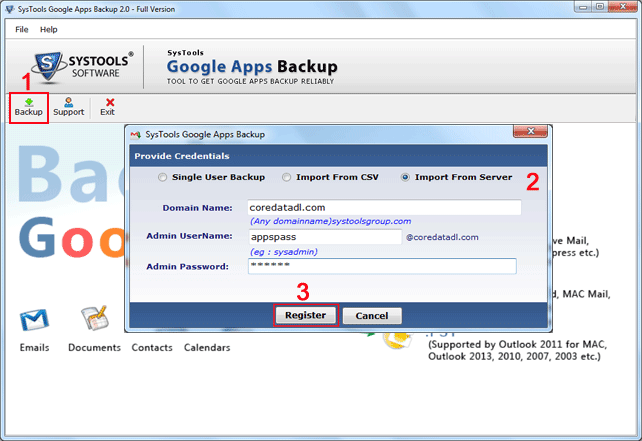Screen dimensions: 642x441
Task: Open the Support toolbar item
Action: (x=68, y=107)
